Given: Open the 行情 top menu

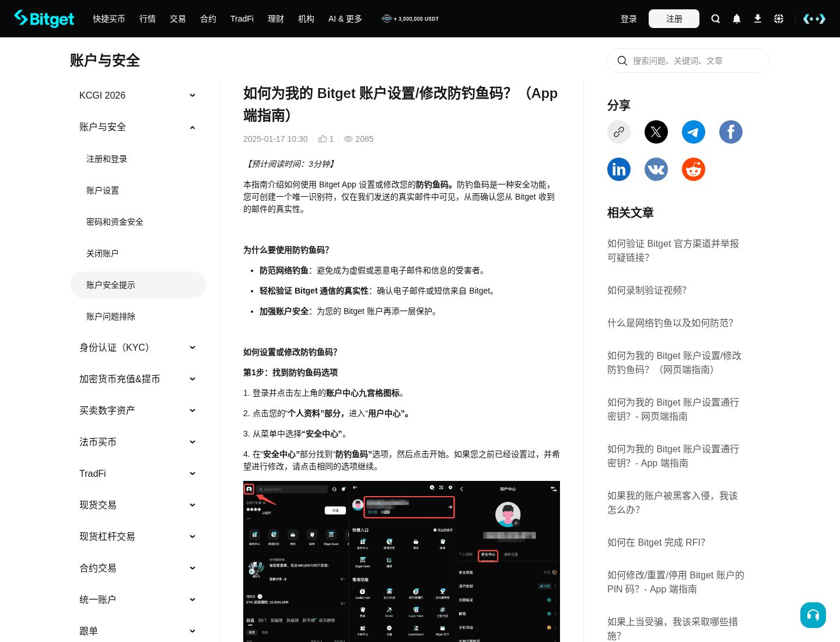Looking at the screenshot, I should click(x=148, y=19).
